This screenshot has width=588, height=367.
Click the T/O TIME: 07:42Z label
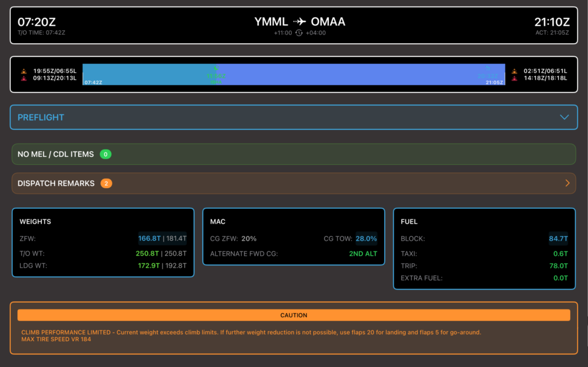pos(41,33)
